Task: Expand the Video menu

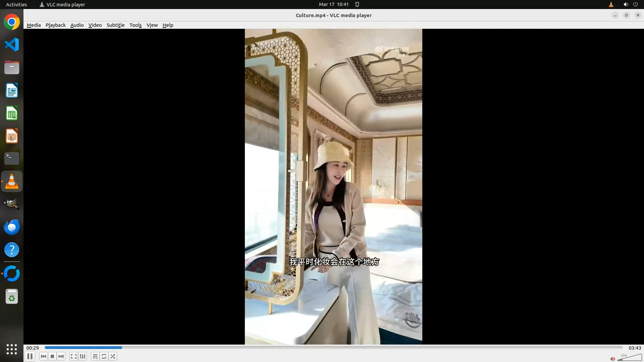Action: point(95,25)
